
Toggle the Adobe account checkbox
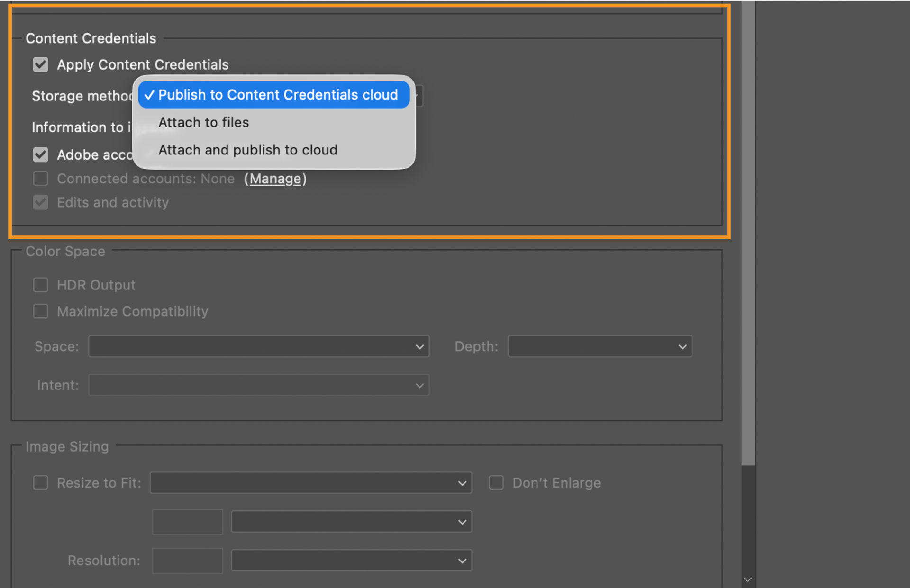pos(41,154)
